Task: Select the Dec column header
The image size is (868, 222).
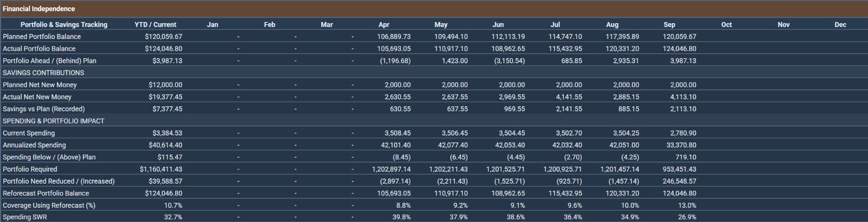Action: click(x=840, y=25)
